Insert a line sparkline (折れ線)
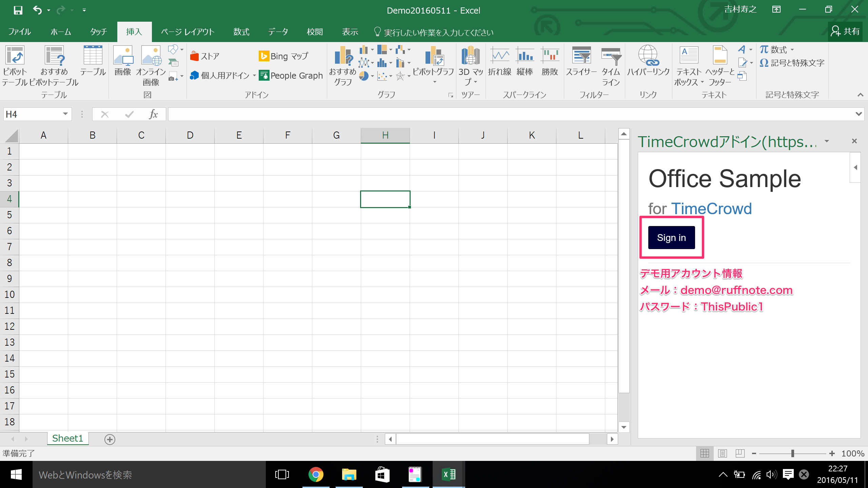The width and height of the screenshot is (868, 488). [499, 61]
